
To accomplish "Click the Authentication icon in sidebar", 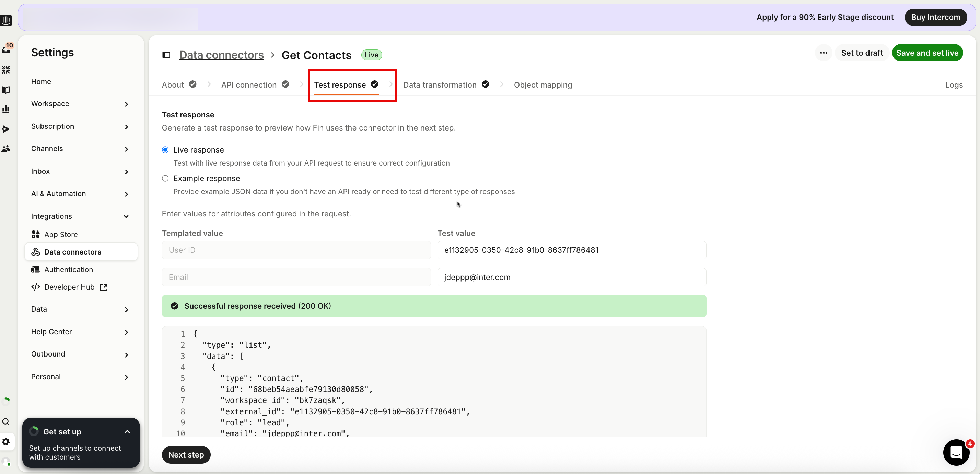I will (x=36, y=269).
